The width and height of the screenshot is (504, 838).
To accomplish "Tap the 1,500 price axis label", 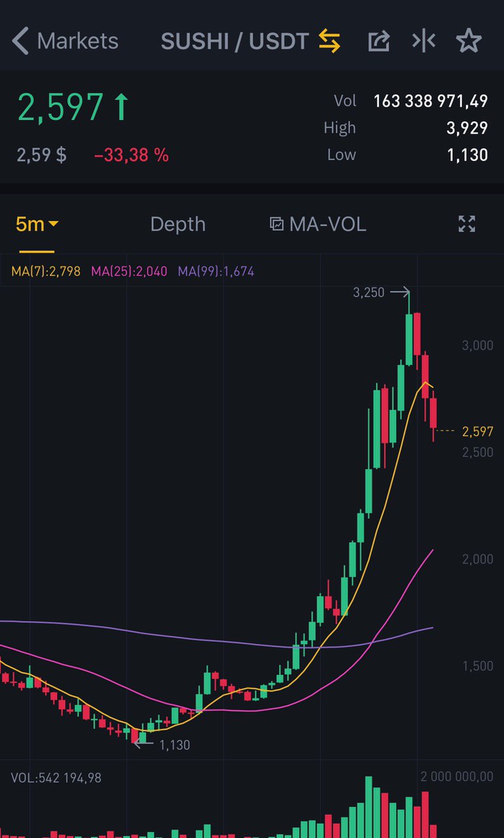I will tap(478, 666).
